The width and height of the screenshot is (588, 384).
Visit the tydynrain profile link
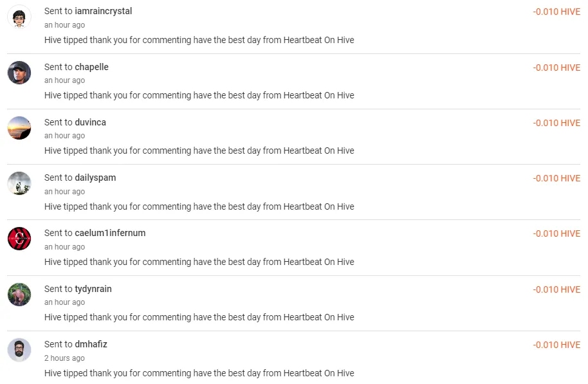click(93, 289)
